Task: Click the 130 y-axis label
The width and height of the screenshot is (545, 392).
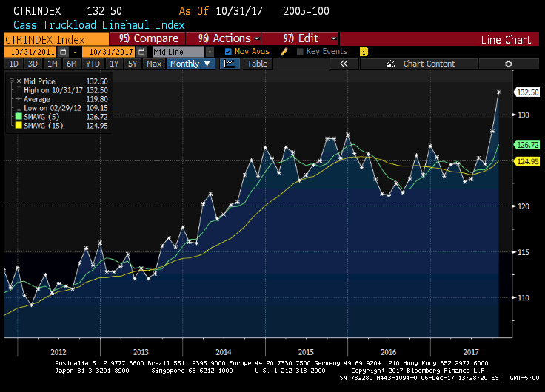Action: (524, 115)
